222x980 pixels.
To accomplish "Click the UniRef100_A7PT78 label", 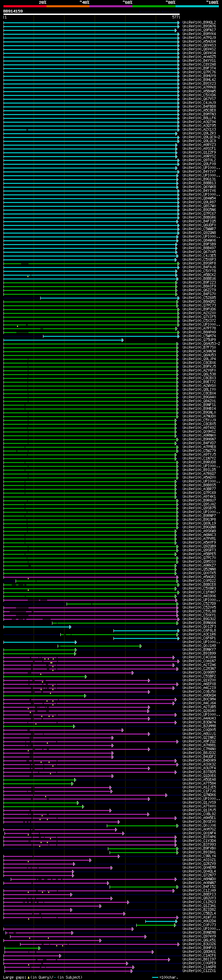I will (x=199, y=328).
